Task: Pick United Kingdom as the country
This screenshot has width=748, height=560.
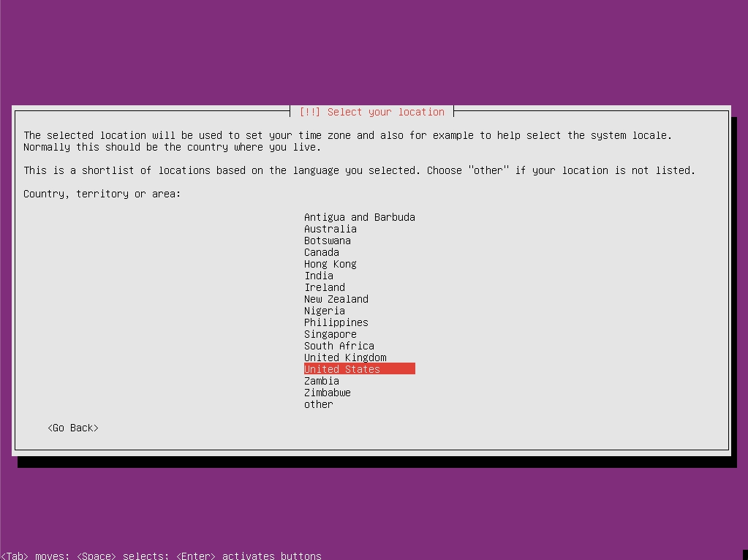Action: [x=345, y=357]
